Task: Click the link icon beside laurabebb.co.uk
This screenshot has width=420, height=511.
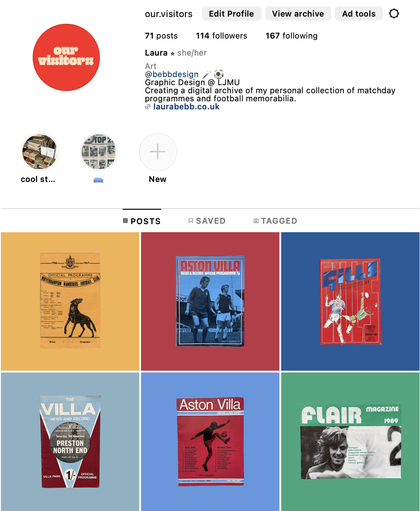Action: 148,107
